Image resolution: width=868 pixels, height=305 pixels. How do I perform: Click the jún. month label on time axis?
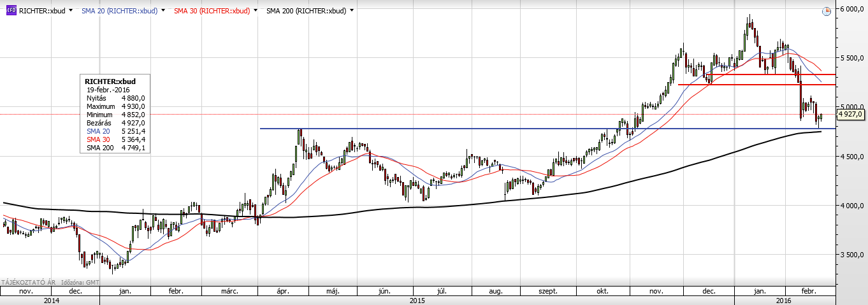(x=384, y=291)
